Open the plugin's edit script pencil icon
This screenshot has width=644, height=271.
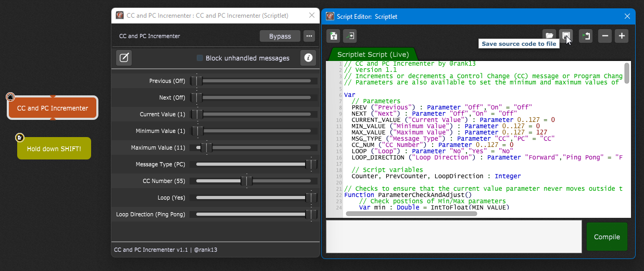coord(124,58)
